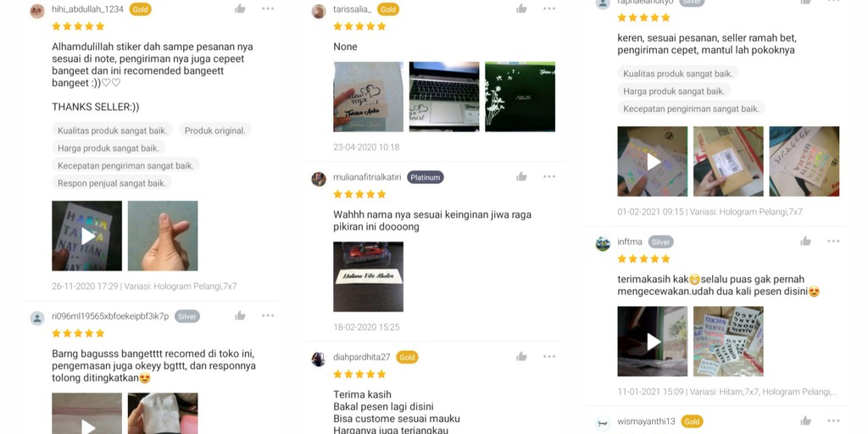Open three-dot menu on tarissalia_'s review

549,8
